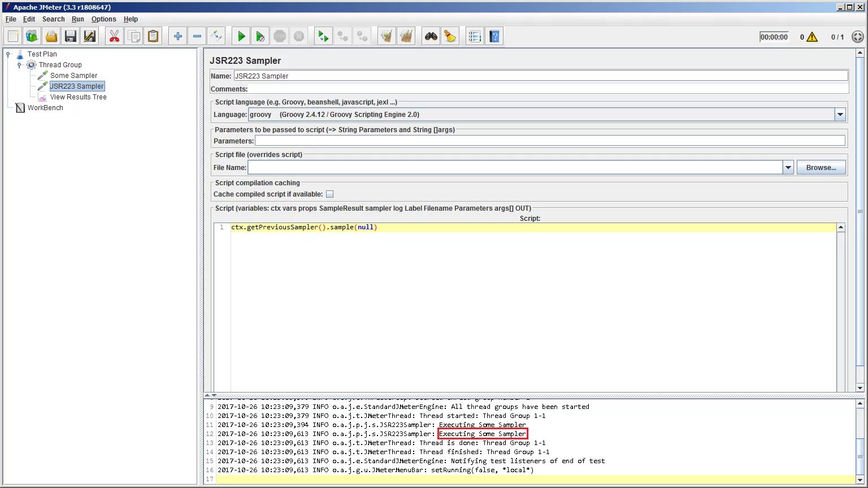Click log line 'All thread groups have been started'
Screen dimensions: 868x488
tap(403, 407)
